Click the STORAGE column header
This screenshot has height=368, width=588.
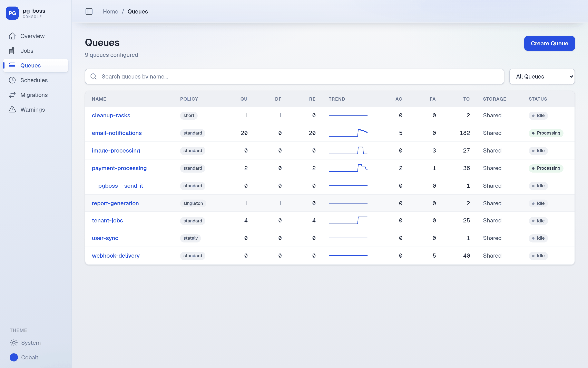pos(494,99)
